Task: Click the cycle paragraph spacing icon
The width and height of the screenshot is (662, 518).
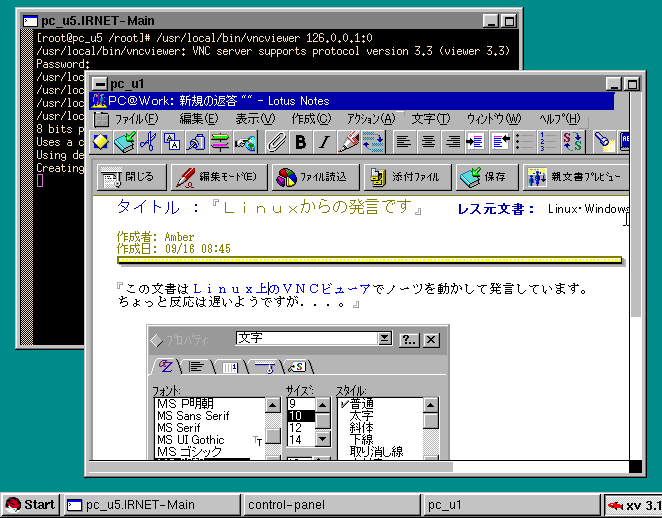Action: (x=373, y=142)
